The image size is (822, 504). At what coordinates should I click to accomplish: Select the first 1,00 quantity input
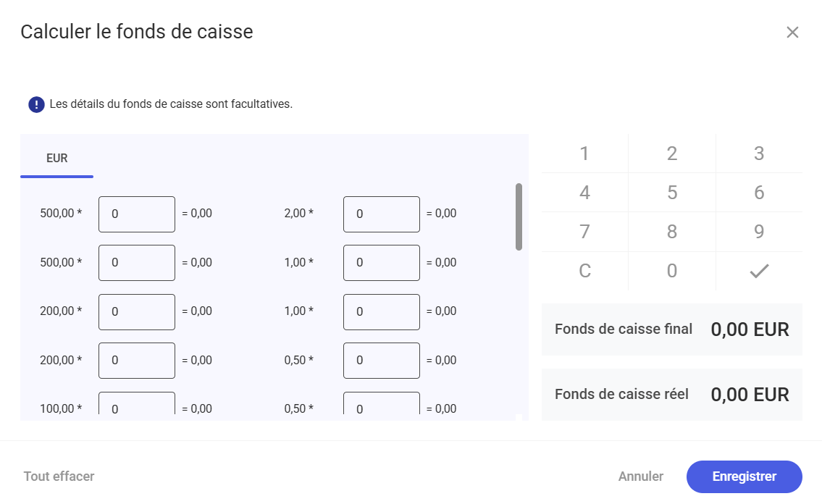coord(381,263)
